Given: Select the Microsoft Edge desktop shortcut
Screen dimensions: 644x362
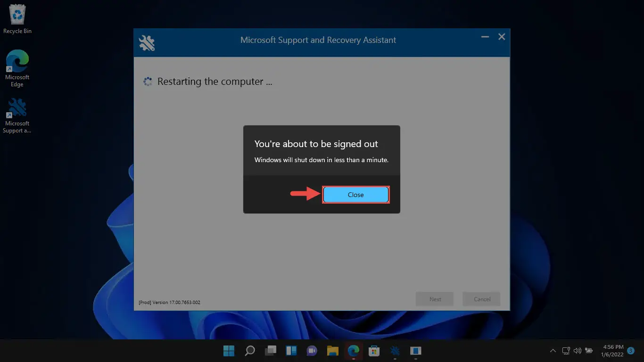Looking at the screenshot, I should click(x=17, y=68).
